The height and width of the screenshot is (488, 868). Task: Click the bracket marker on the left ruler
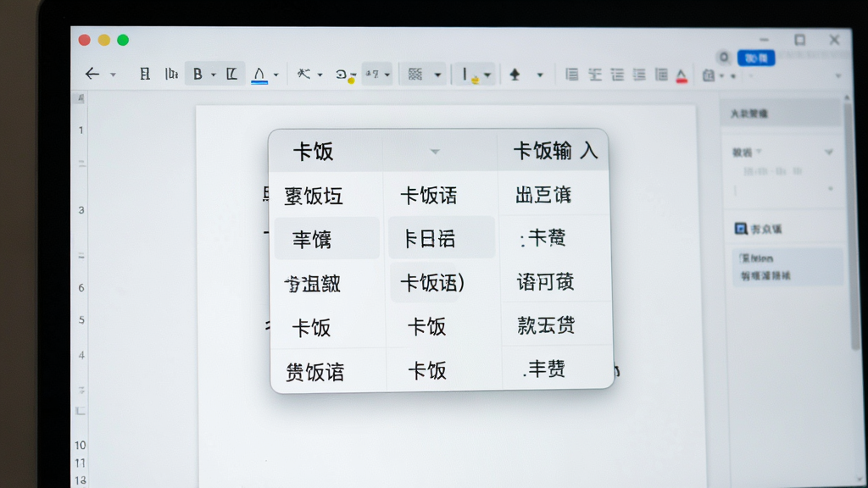(x=81, y=411)
